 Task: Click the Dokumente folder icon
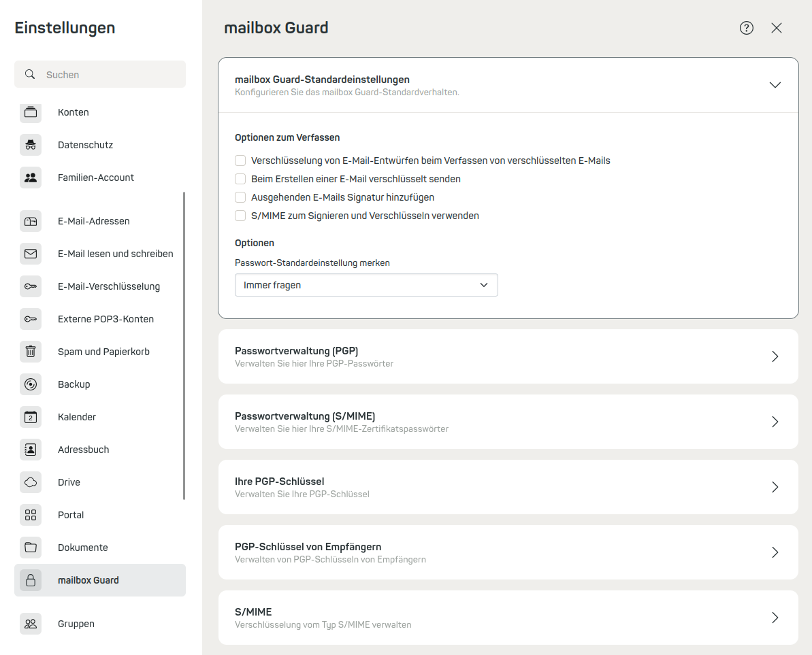(x=31, y=547)
